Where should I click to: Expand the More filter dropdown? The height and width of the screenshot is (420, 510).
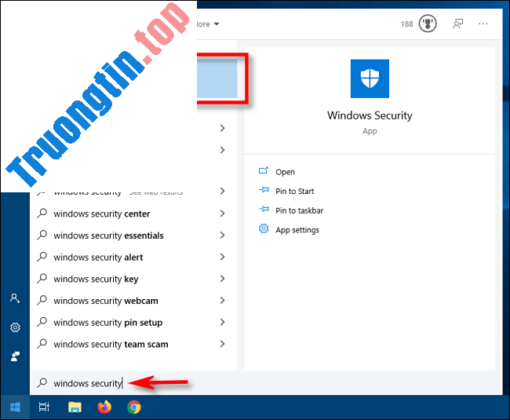(208, 24)
